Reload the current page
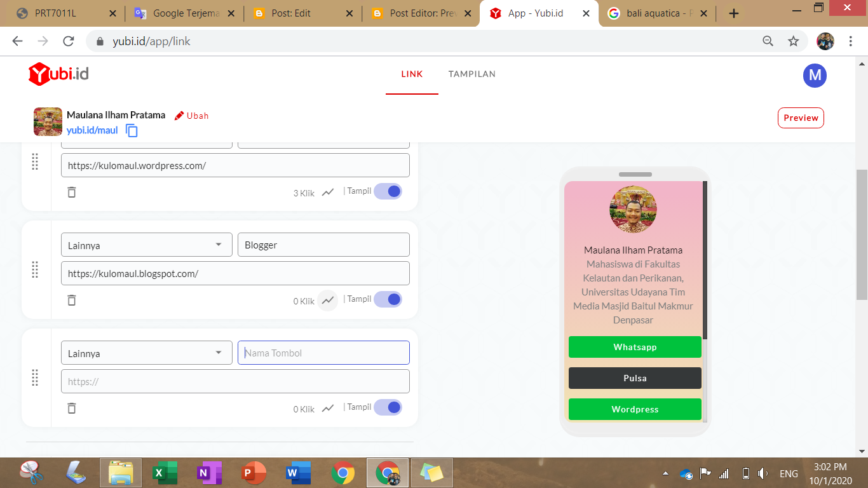This screenshot has height=488, width=868. click(x=69, y=41)
